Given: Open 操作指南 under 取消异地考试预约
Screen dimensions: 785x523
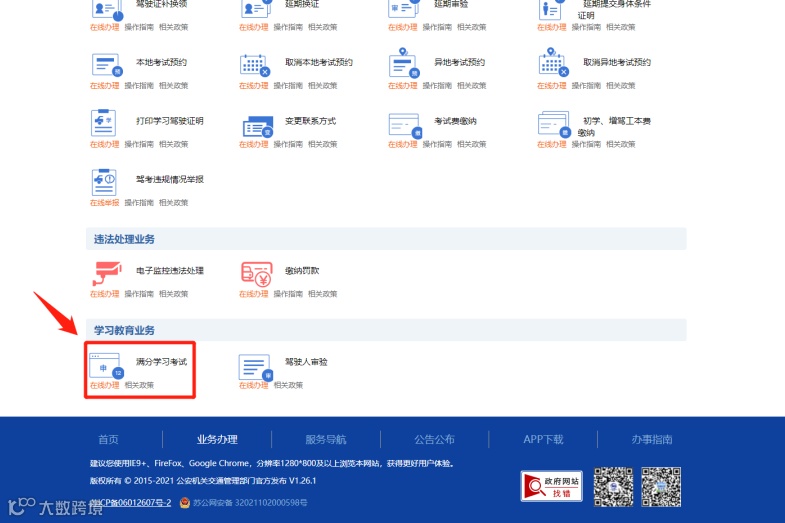Looking at the screenshot, I should 586,86.
